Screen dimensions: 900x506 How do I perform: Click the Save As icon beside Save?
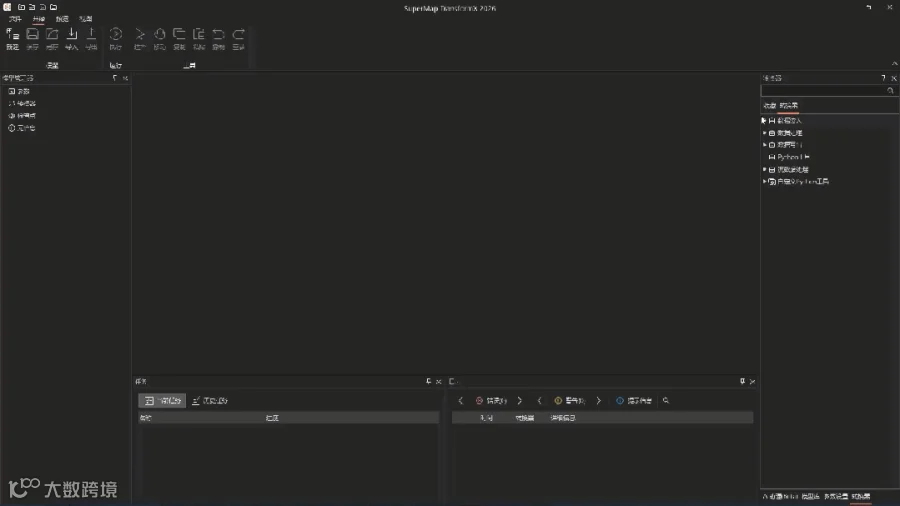point(52,34)
